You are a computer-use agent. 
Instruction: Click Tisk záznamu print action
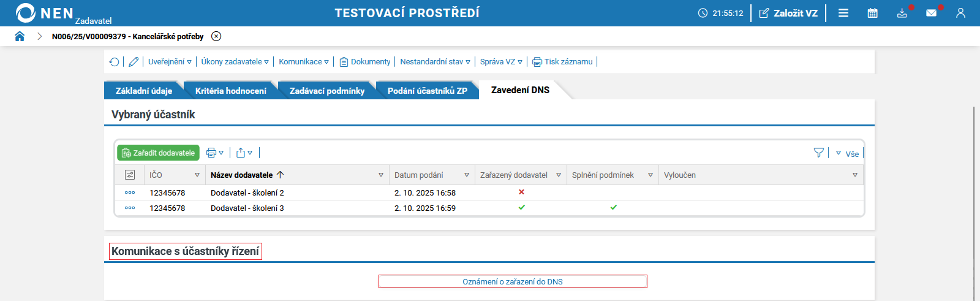(563, 62)
